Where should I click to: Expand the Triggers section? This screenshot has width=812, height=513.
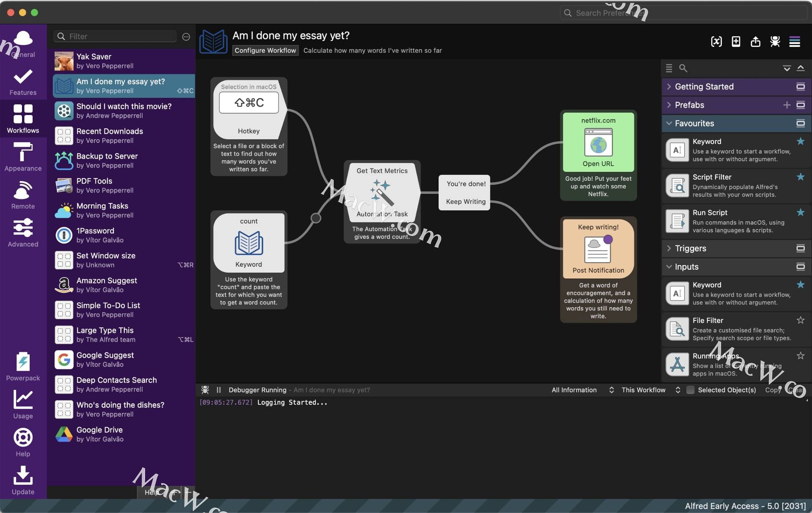669,248
